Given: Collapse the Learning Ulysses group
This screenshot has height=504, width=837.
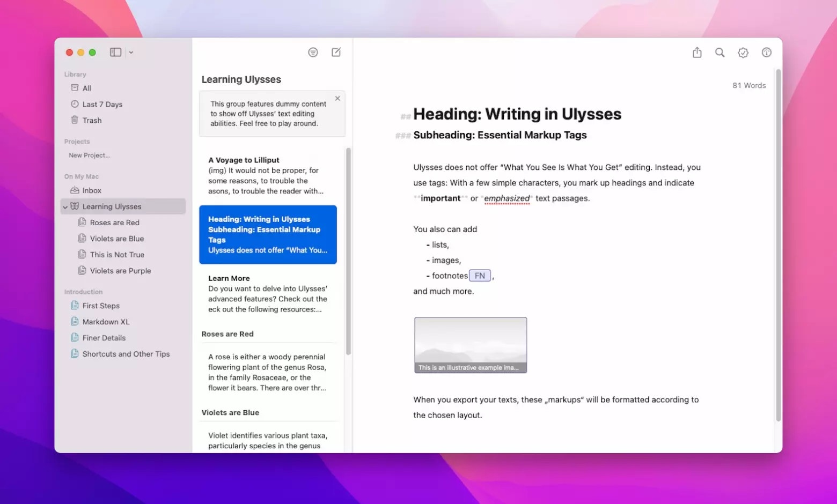Looking at the screenshot, I should [65, 207].
